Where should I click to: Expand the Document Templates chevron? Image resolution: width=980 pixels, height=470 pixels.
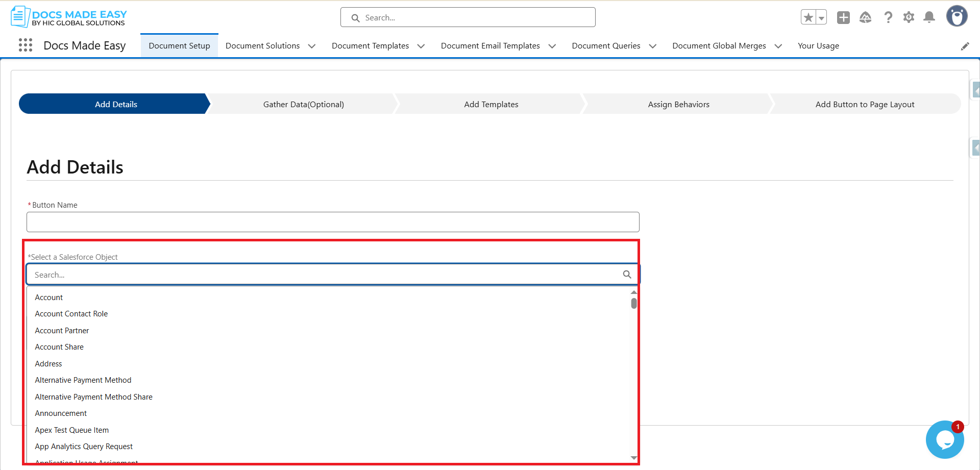(x=421, y=46)
